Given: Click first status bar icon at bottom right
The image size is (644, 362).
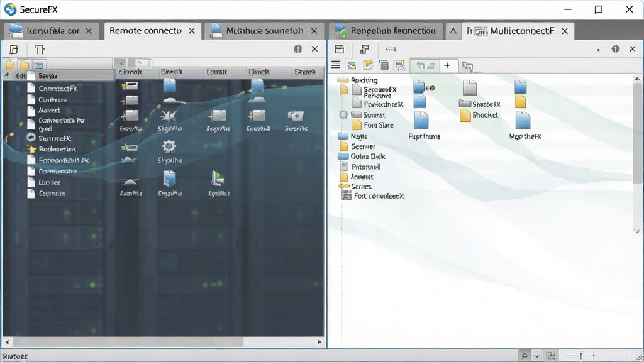Looking at the screenshot, I should coord(525,356).
